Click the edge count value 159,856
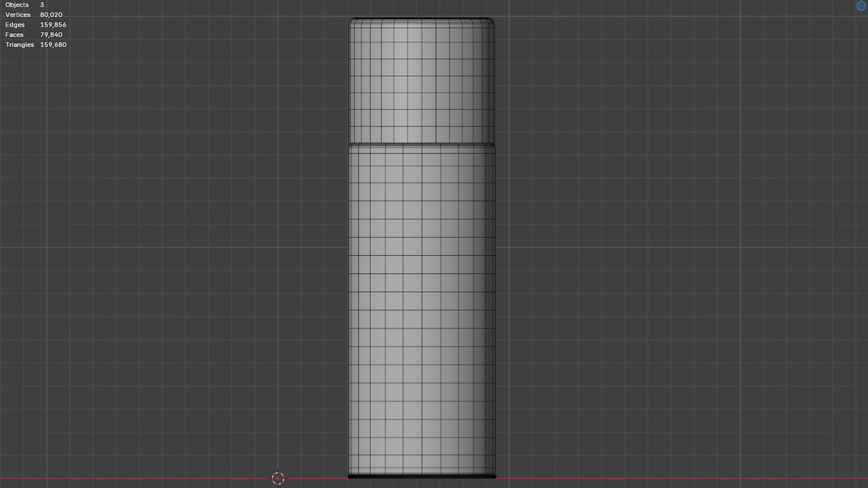This screenshot has height=488, width=868. (53, 24)
